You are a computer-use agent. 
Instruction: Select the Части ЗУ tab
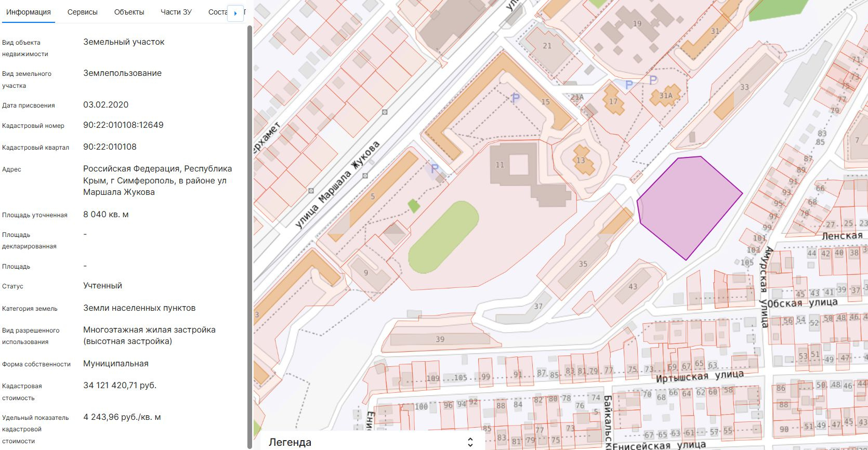(176, 12)
